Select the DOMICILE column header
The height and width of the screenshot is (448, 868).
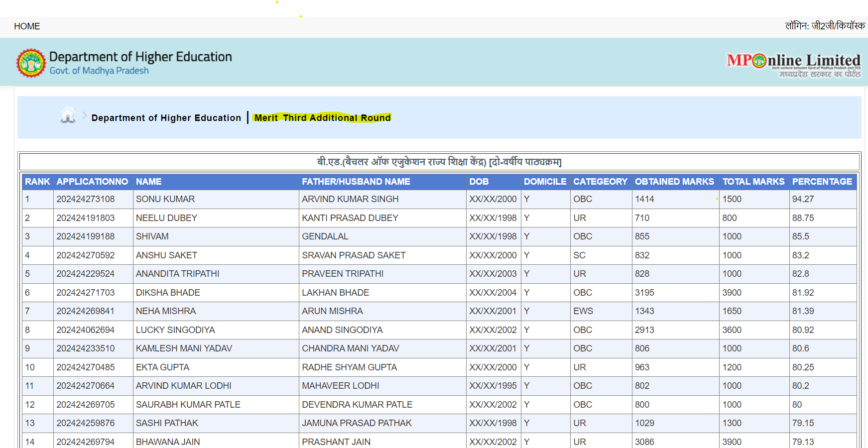coord(545,182)
